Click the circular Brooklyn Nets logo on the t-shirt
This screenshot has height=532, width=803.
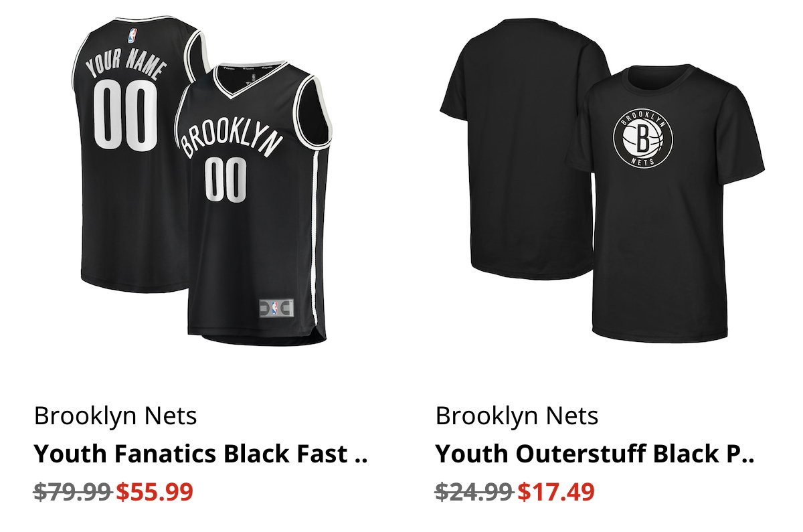[x=642, y=139]
